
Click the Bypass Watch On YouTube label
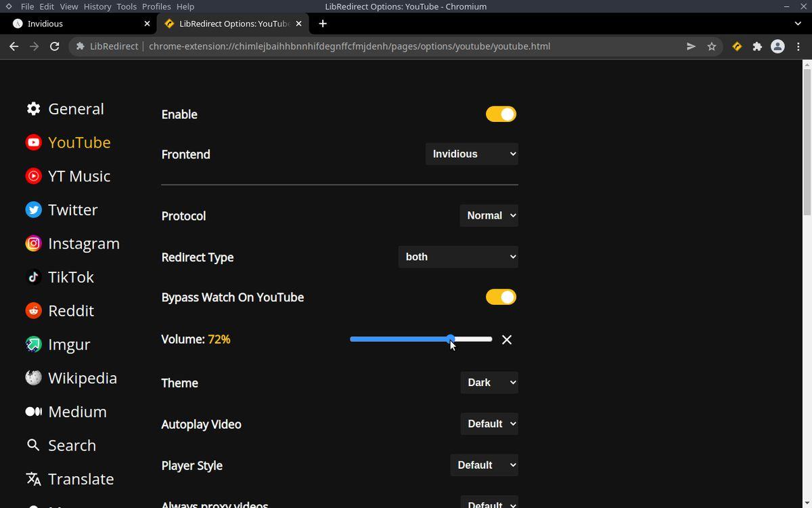tap(233, 297)
